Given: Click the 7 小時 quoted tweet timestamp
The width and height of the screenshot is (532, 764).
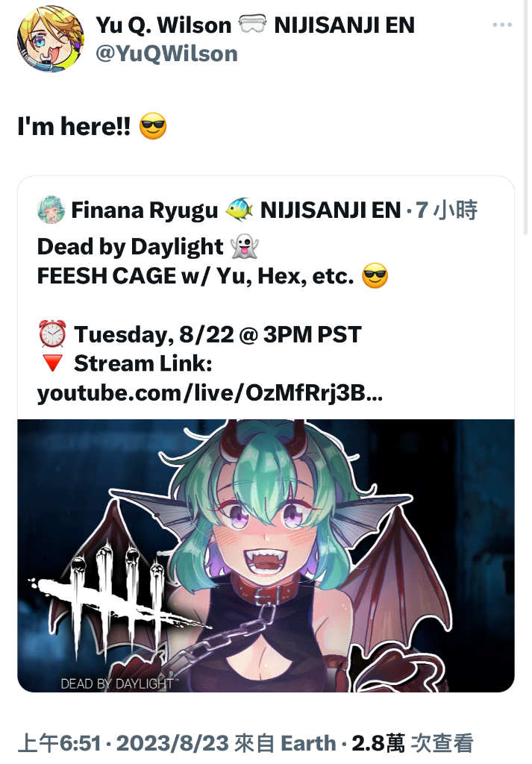Looking at the screenshot, I should 446,210.
